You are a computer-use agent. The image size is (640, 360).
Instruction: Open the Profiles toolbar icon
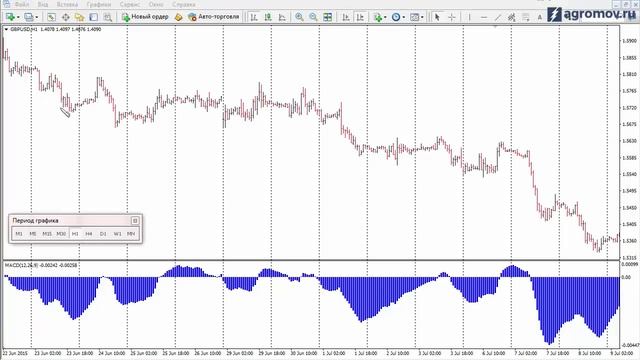(x=29, y=17)
